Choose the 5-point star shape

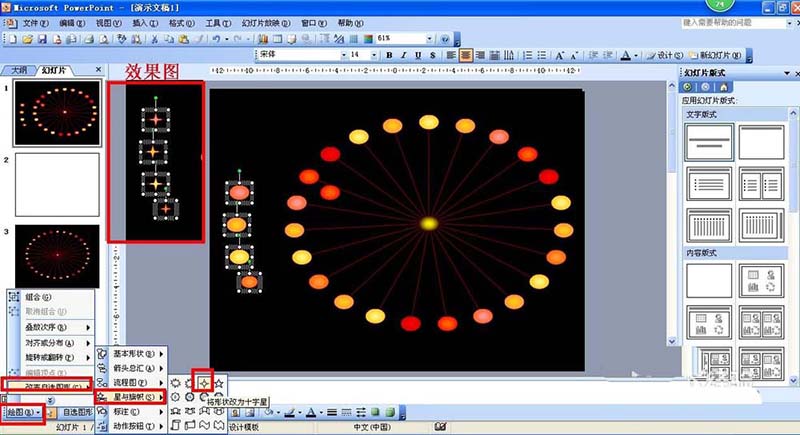pos(219,383)
